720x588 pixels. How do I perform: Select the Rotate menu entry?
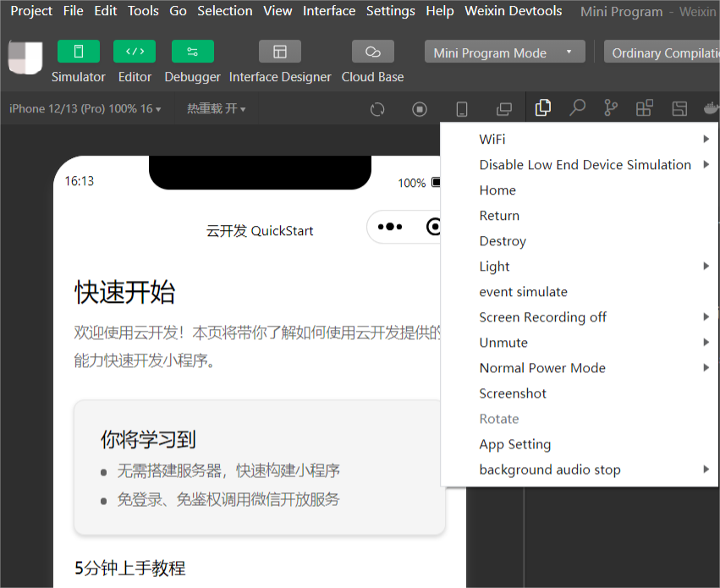[x=580, y=419]
